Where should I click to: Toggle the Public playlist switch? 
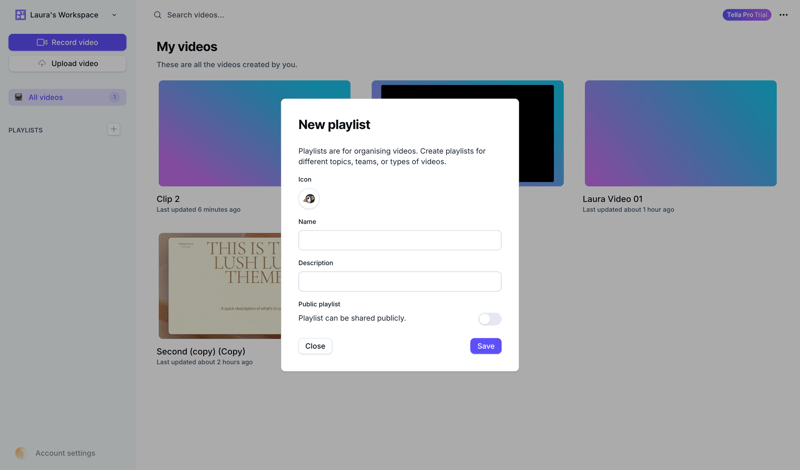489,319
